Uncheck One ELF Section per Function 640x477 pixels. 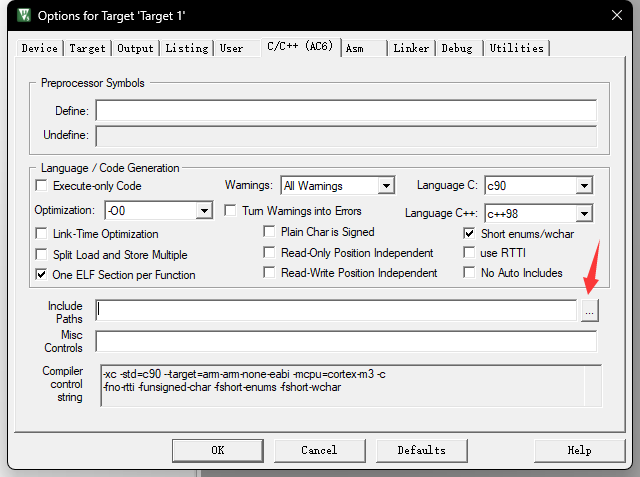[41, 274]
